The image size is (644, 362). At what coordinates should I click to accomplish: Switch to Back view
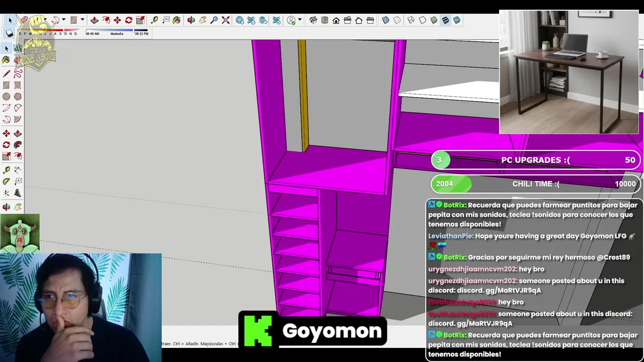pos(359,20)
